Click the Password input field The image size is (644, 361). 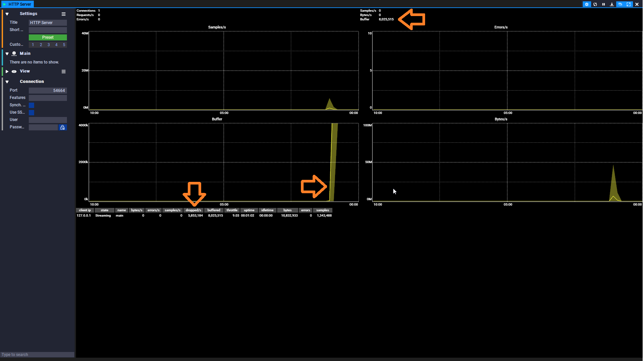[x=44, y=128]
